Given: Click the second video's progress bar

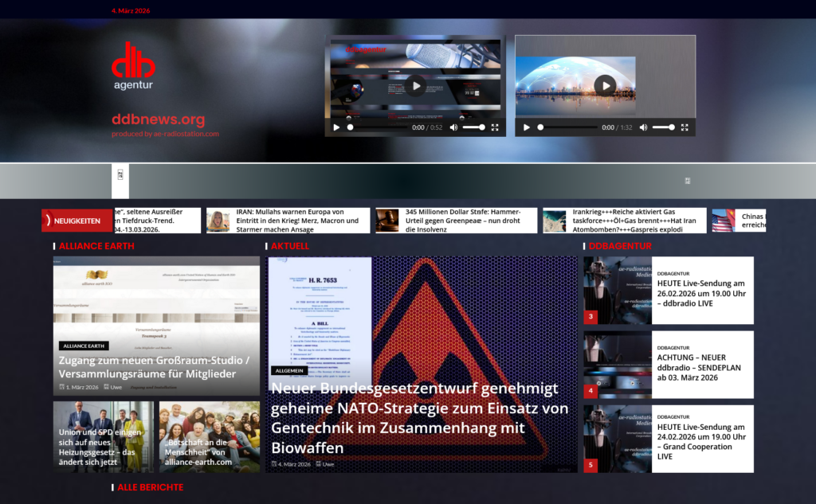Looking at the screenshot, I should 567,127.
